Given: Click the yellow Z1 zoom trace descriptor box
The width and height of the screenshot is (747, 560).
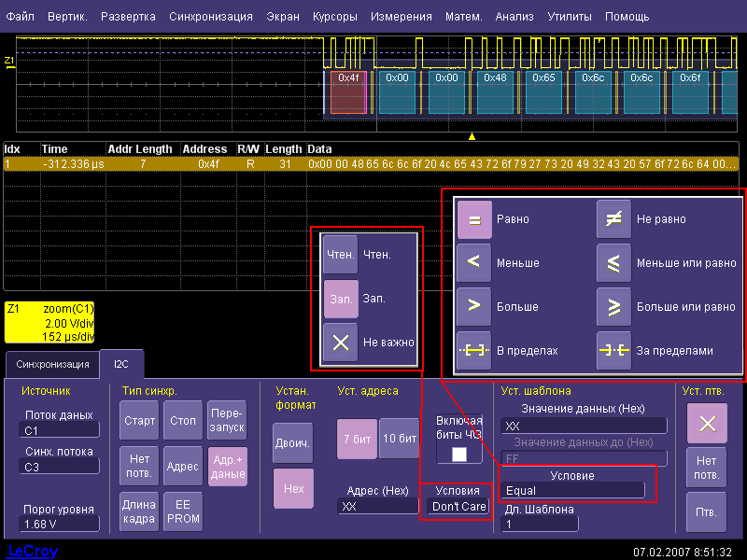Looking at the screenshot, I should pyautogui.click(x=49, y=322).
